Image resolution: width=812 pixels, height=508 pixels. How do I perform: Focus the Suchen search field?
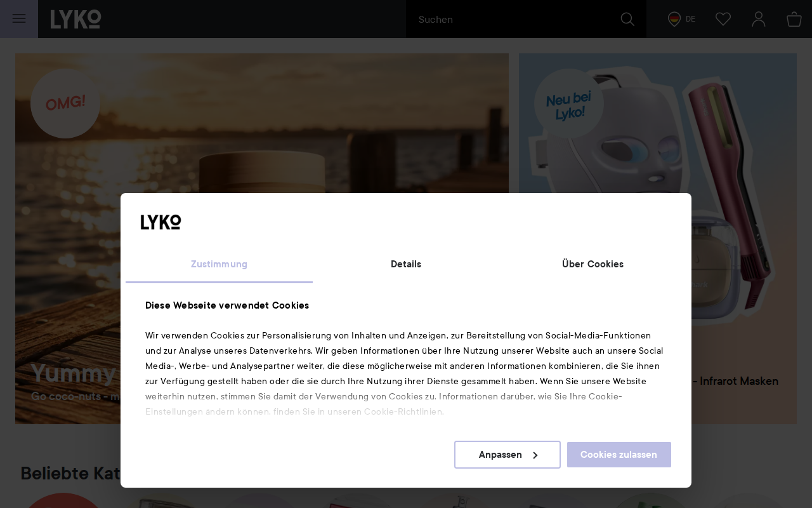point(513,19)
